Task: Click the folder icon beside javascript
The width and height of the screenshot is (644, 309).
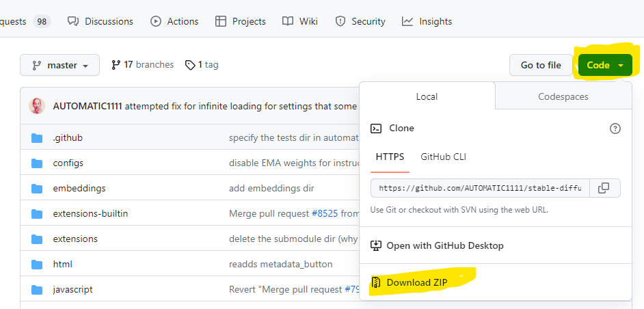Action: [x=37, y=290]
